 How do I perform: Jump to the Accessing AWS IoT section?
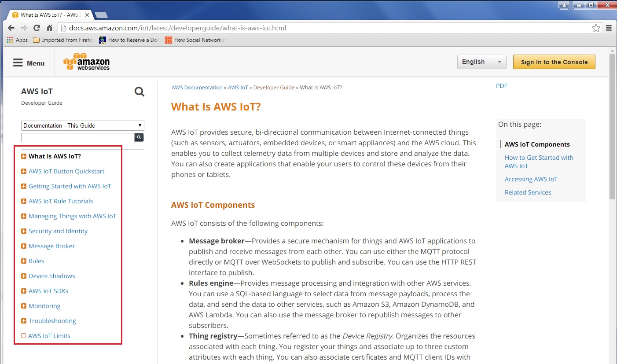(531, 179)
